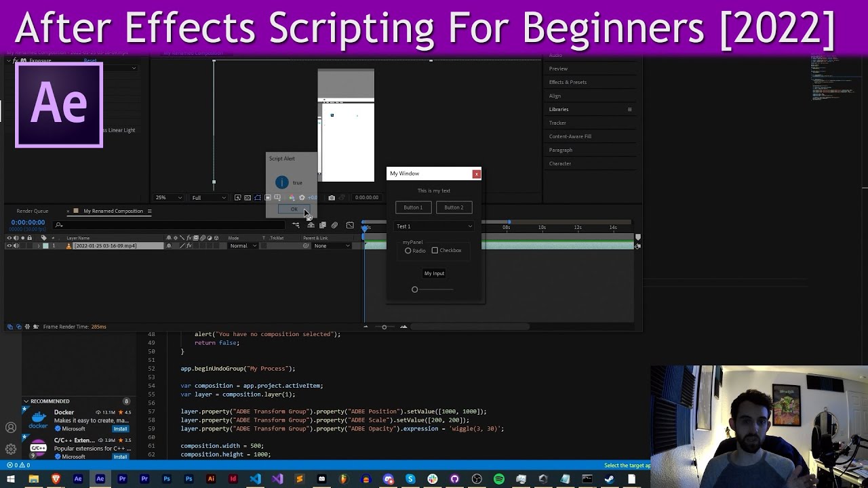Toggle the effects fx switch for layer 1
Image resolution: width=868 pixels, height=488 pixels.
click(x=189, y=245)
